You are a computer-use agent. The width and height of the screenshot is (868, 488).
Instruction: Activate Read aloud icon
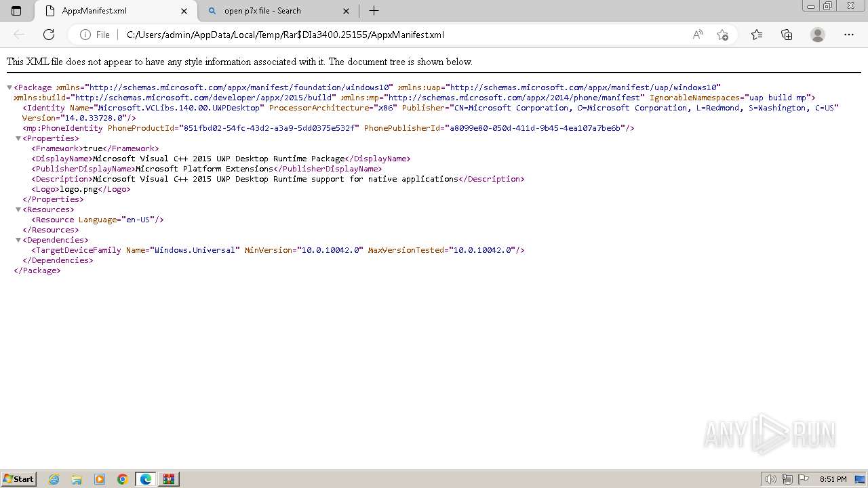[x=698, y=35]
